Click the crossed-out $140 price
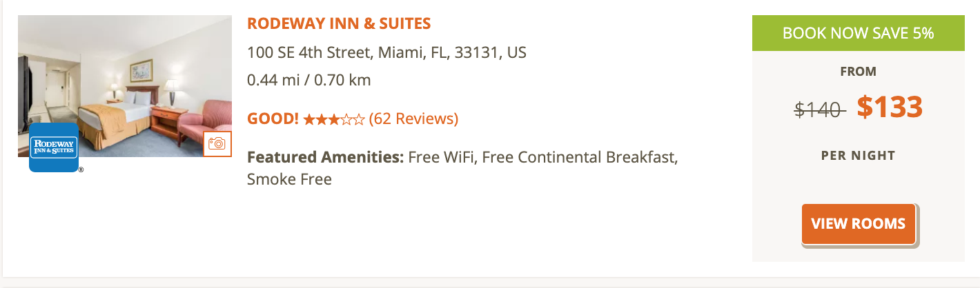This screenshot has height=288, width=980. click(x=820, y=109)
